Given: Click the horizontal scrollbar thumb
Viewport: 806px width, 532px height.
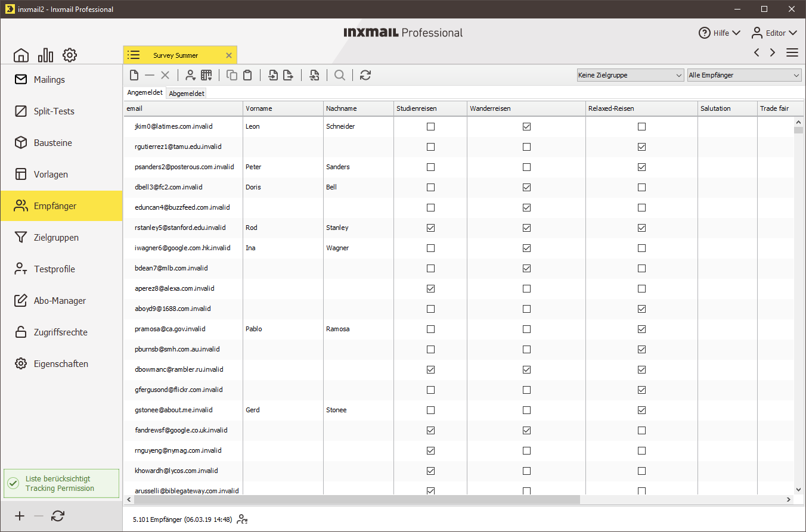Looking at the screenshot, I should (356, 499).
